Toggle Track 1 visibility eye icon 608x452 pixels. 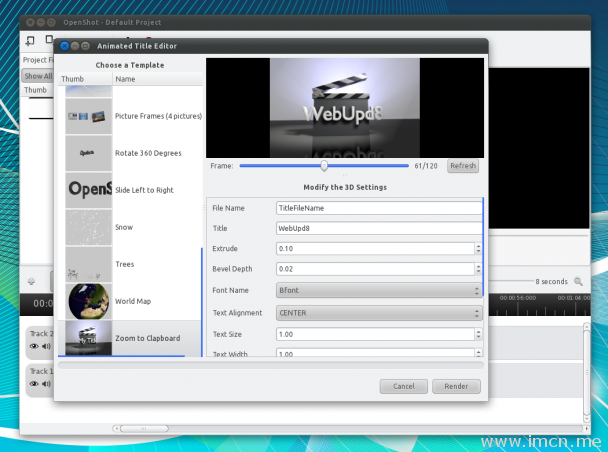(34, 384)
